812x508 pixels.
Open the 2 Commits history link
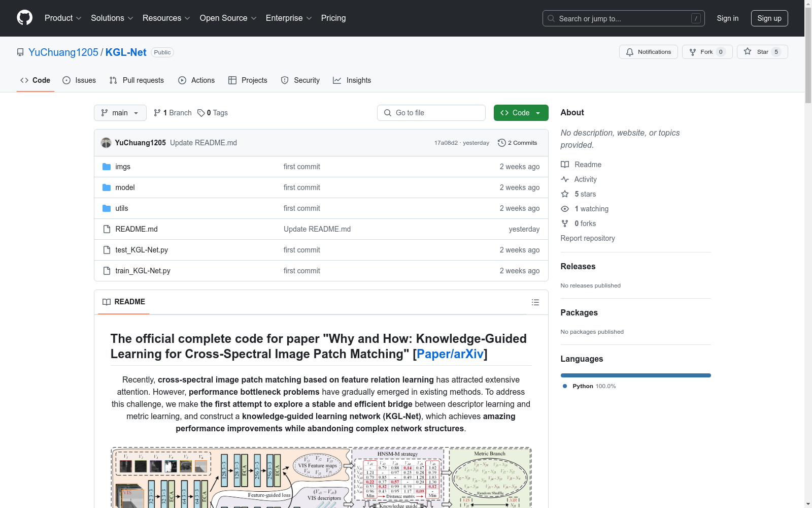[518, 143]
